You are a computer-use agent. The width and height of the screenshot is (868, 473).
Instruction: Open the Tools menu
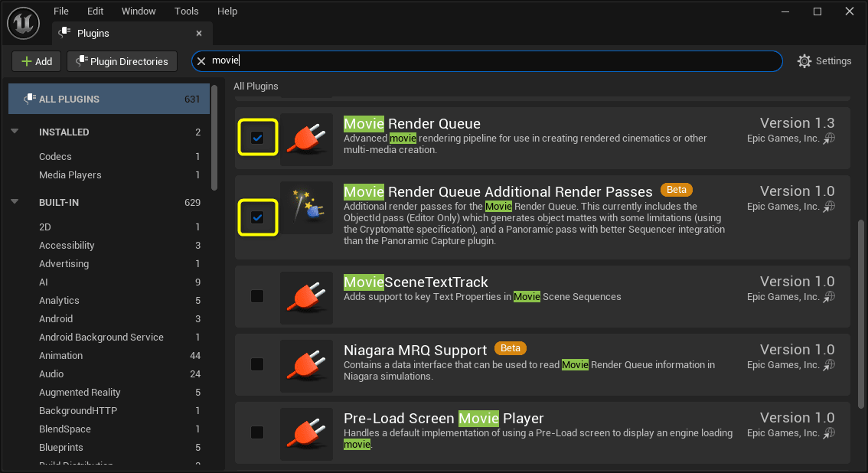187,11
